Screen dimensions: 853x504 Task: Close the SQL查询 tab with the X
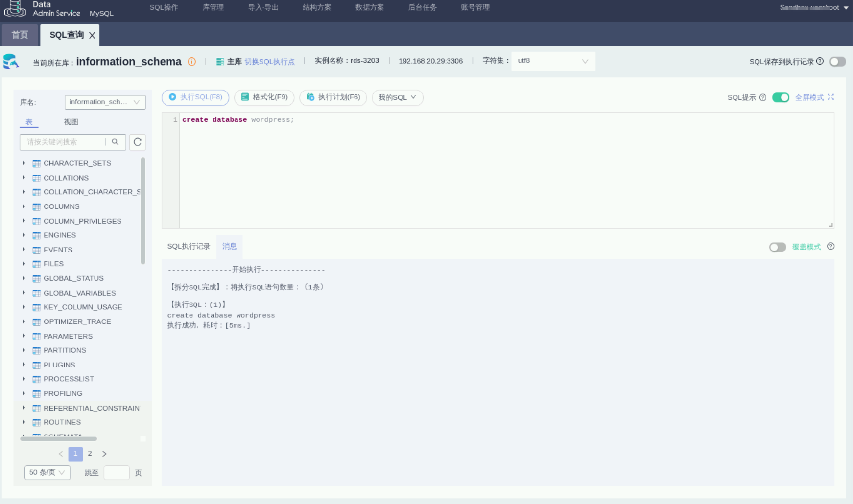(92, 35)
